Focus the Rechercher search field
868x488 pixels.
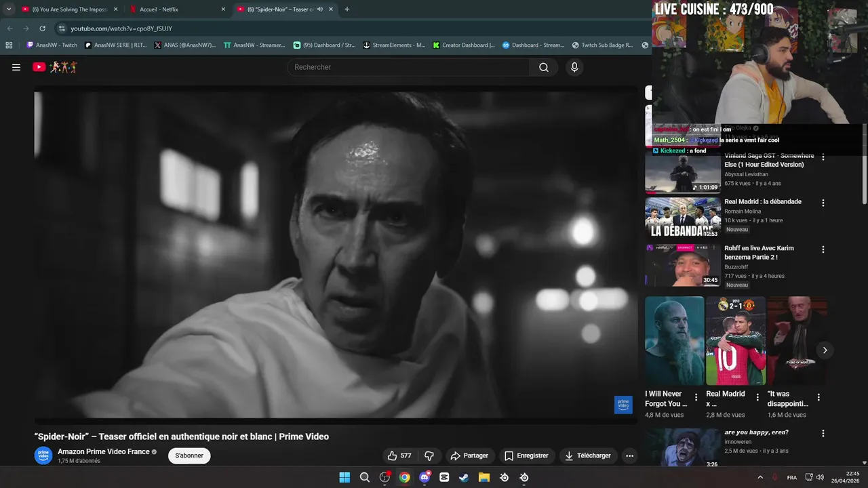click(409, 67)
